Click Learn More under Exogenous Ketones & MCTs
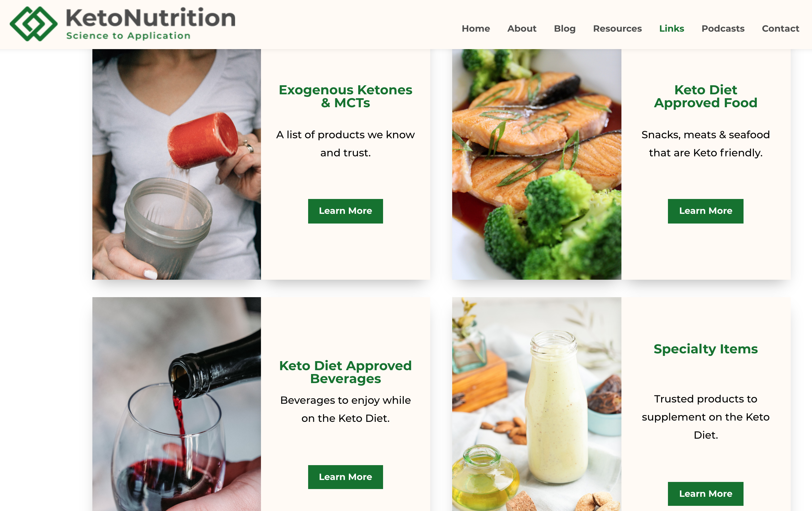 [x=345, y=211]
